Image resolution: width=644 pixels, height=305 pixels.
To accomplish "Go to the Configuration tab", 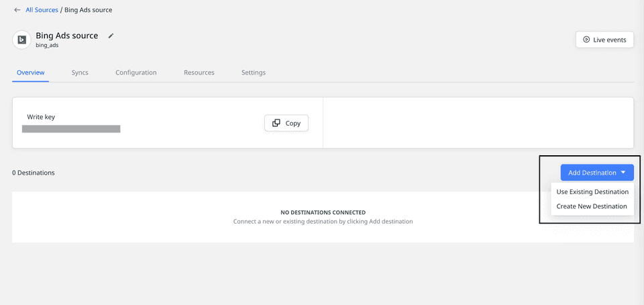I will click(136, 73).
